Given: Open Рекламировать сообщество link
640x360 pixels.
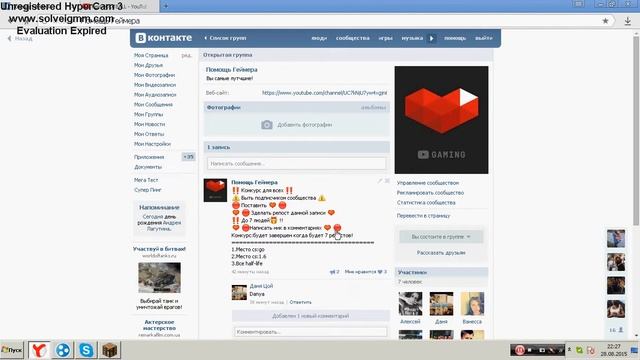Looking at the screenshot, I should 430,193.
